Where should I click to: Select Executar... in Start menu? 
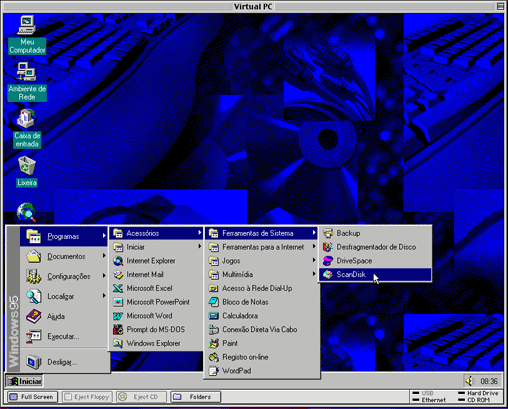[63, 336]
